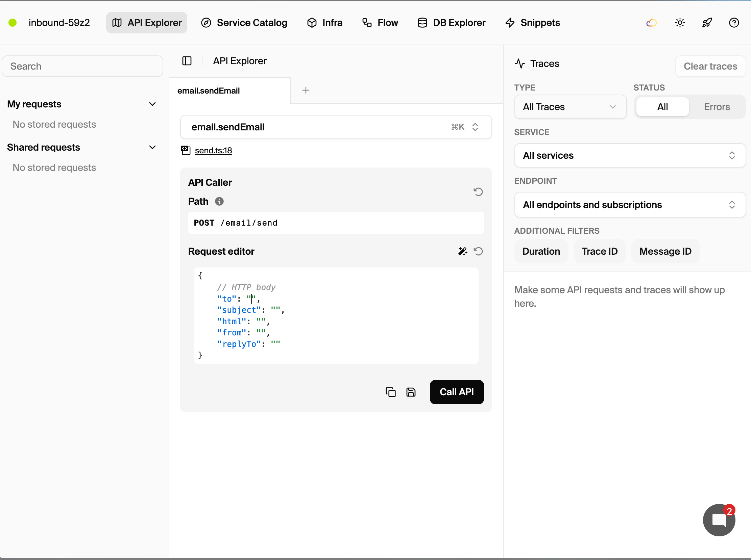
Task: Enable the Trace ID additional filter
Action: point(599,251)
